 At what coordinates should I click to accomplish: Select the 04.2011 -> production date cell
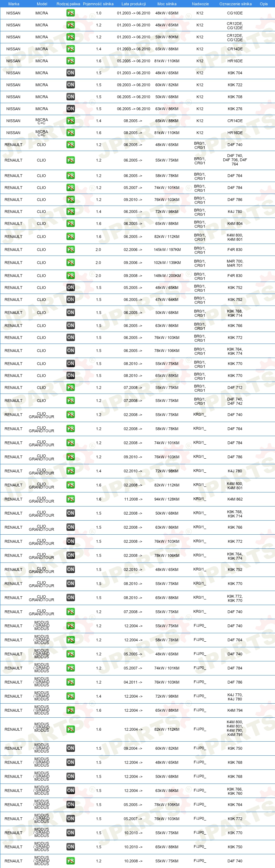pyautogui.click(x=133, y=682)
